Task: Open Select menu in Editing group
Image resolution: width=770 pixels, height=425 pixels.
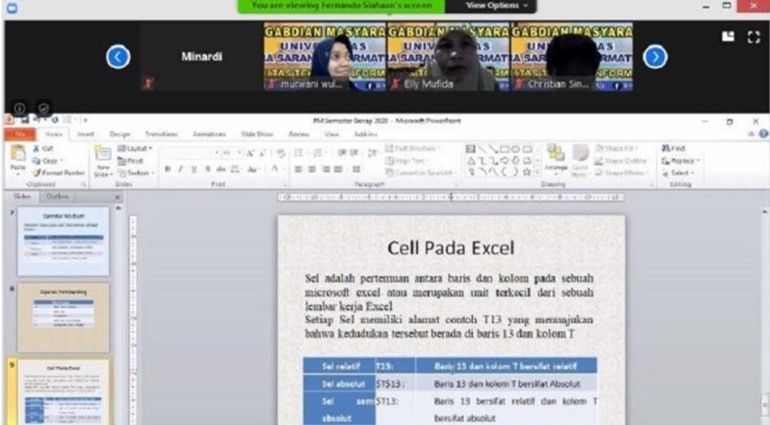Action: click(678, 173)
